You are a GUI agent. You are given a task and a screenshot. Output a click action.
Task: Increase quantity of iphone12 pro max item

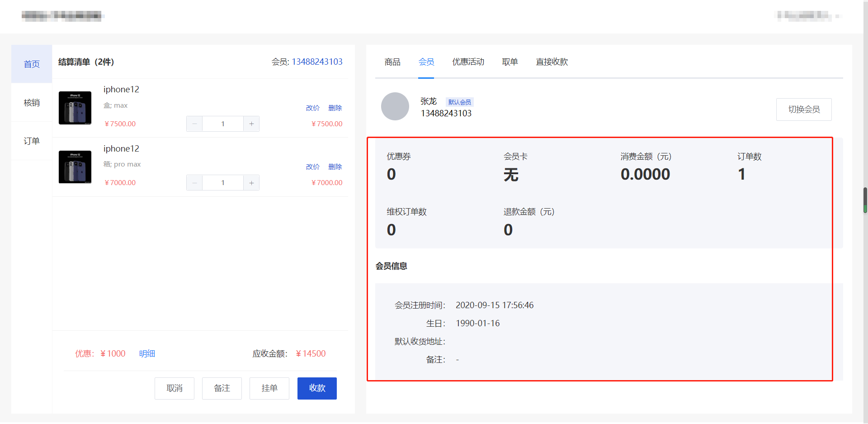pyautogui.click(x=251, y=183)
